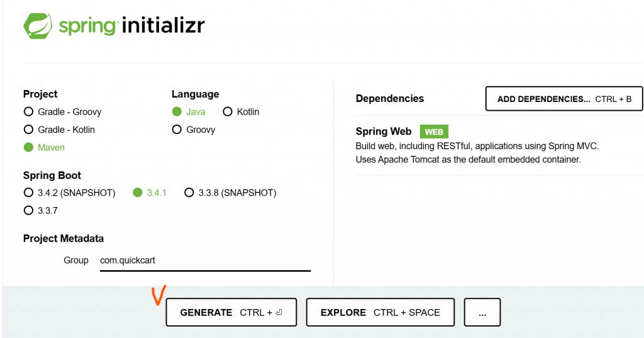Choose Gradle - Kotlin as project type
The image size is (644, 338).
(28, 130)
